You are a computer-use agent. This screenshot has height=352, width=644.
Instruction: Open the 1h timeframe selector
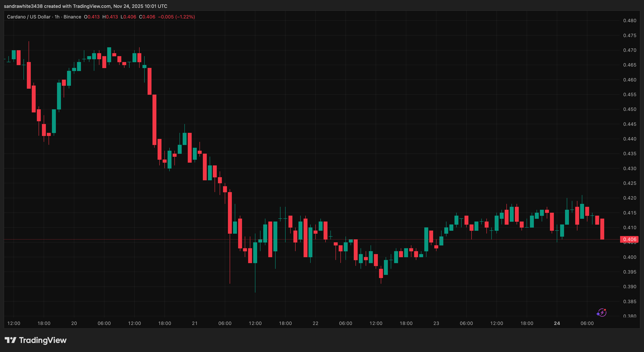pos(57,17)
